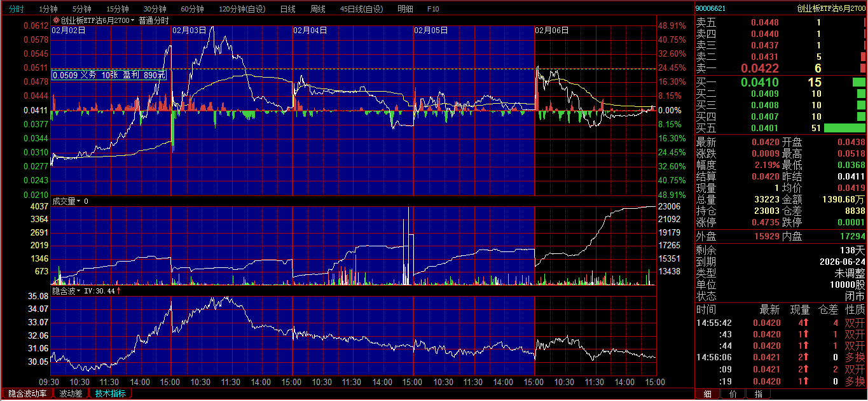Click the F10 info button
Screen dimensions: 868x401
click(x=432, y=9)
